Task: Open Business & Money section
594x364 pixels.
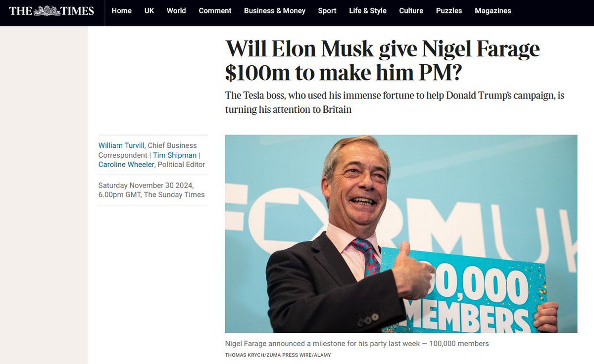Action: coord(275,11)
